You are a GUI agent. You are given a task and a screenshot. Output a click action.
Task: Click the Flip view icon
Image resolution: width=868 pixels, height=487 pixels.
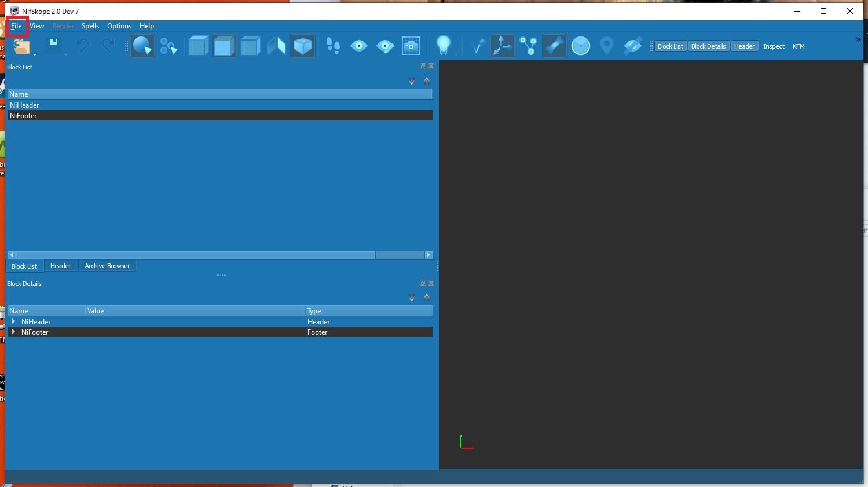point(276,46)
